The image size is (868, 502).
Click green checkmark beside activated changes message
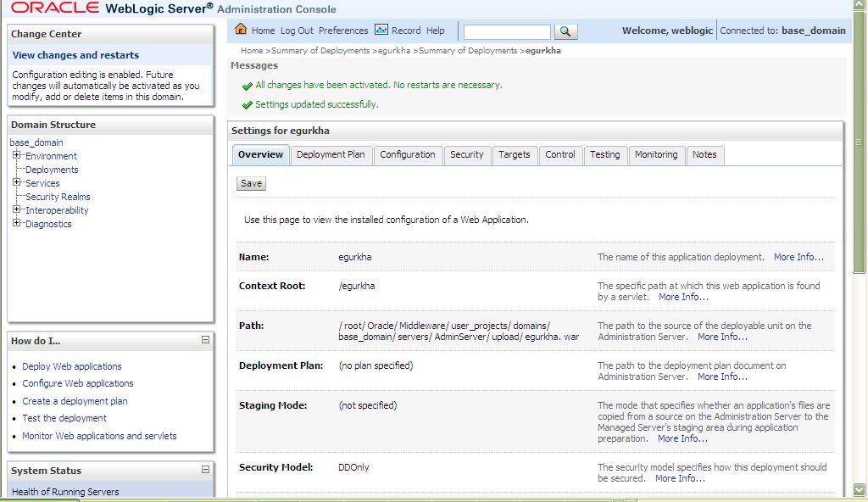248,86
